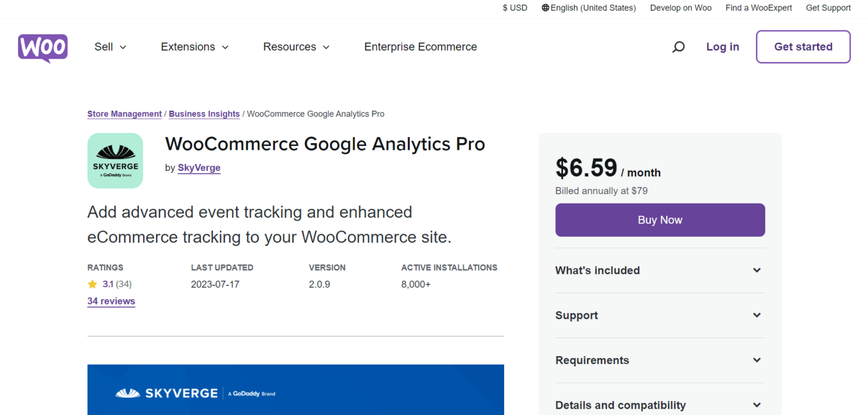The image size is (868, 415).
Task: Click the USD currency selector
Action: pos(515,8)
